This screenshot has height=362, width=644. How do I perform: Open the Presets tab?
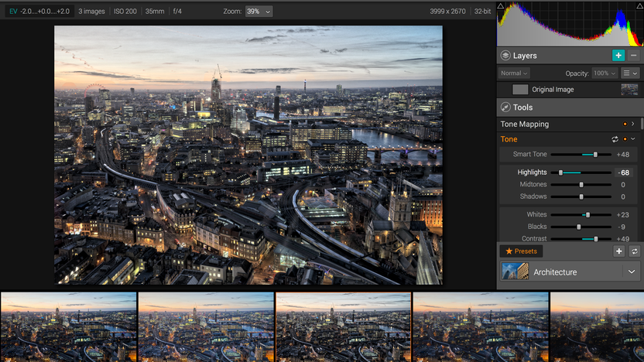pos(521,251)
